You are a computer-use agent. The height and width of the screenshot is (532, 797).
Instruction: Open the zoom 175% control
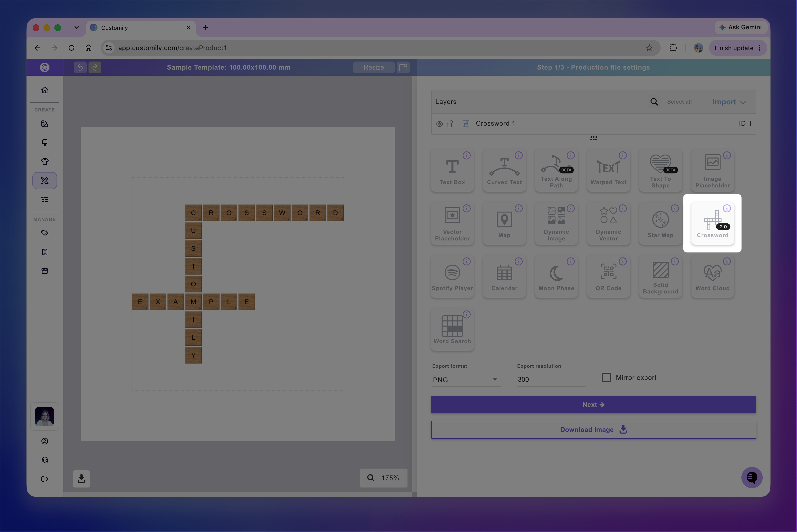(x=383, y=478)
